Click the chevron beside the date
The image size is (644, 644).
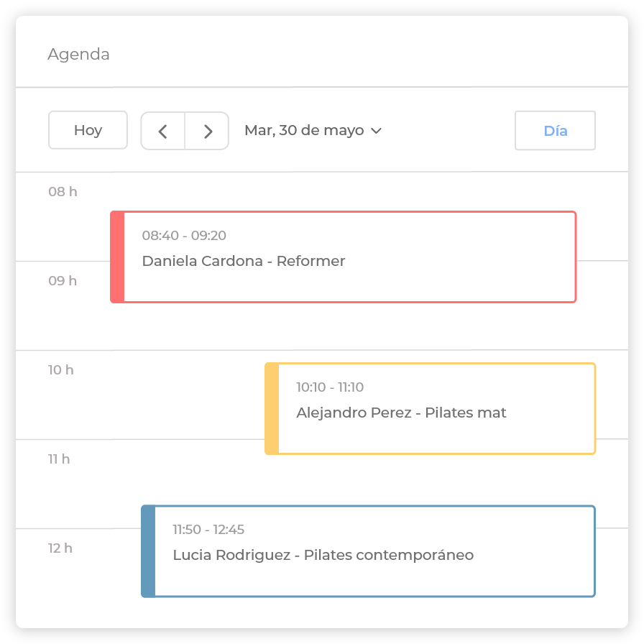pyautogui.click(x=376, y=131)
